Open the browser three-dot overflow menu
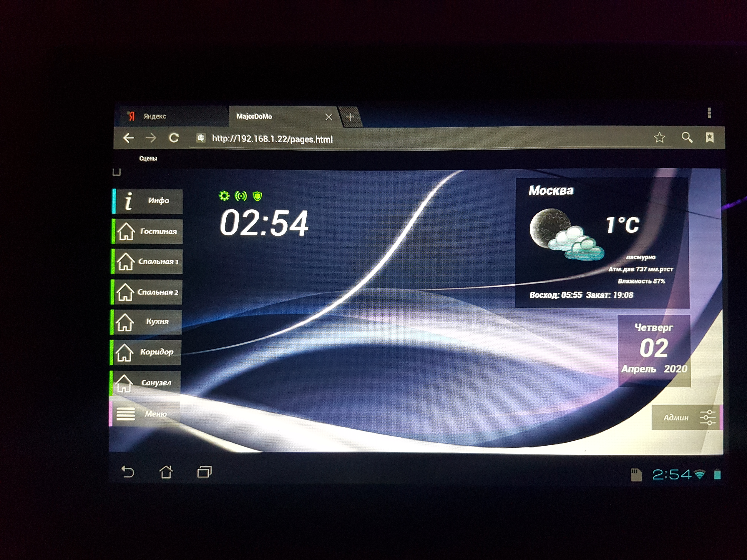This screenshot has height=560, width=747. (x=709, y=113)
